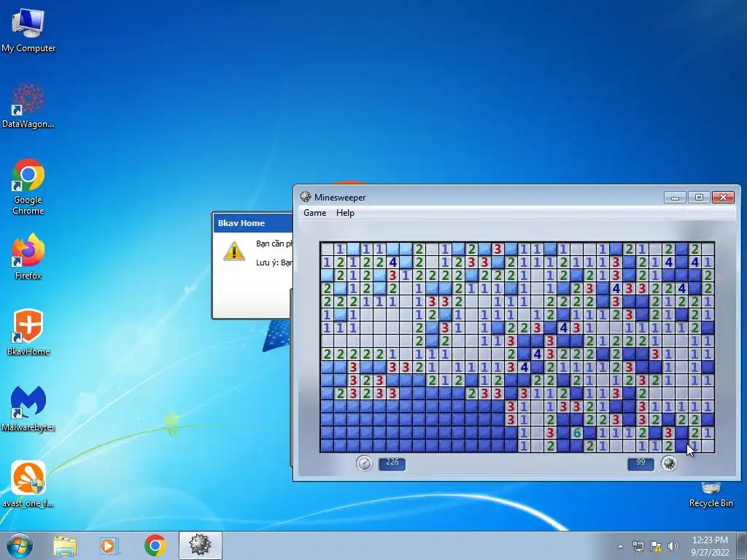Click the Minesweeper clock timer icon
The image size is (747, 560).
click(x=365, y=463)
